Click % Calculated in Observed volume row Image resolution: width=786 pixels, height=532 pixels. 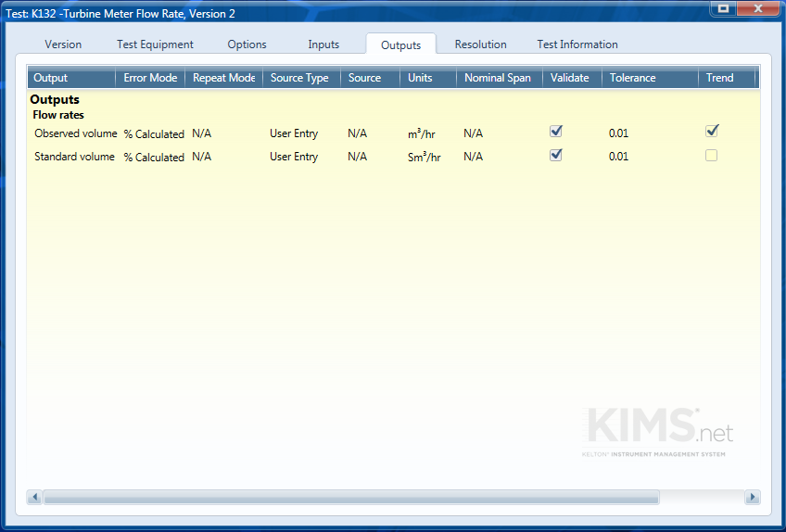(x=154, y=134)
